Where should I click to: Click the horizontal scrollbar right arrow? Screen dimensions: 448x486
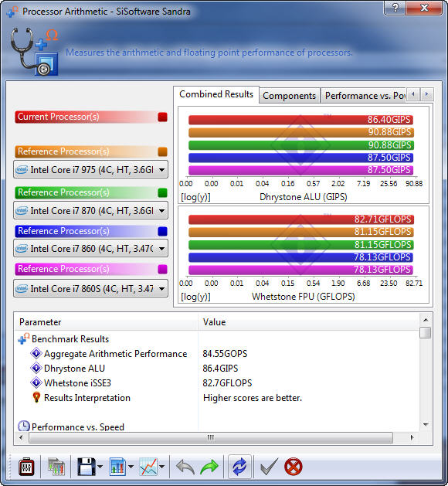pyautogui.click(x=412, y=437)
